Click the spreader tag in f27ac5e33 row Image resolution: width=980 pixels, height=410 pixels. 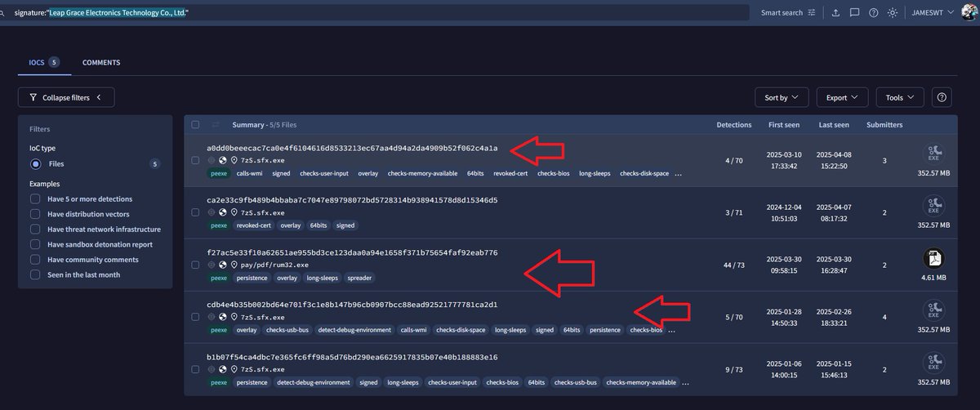click(359, 278)
